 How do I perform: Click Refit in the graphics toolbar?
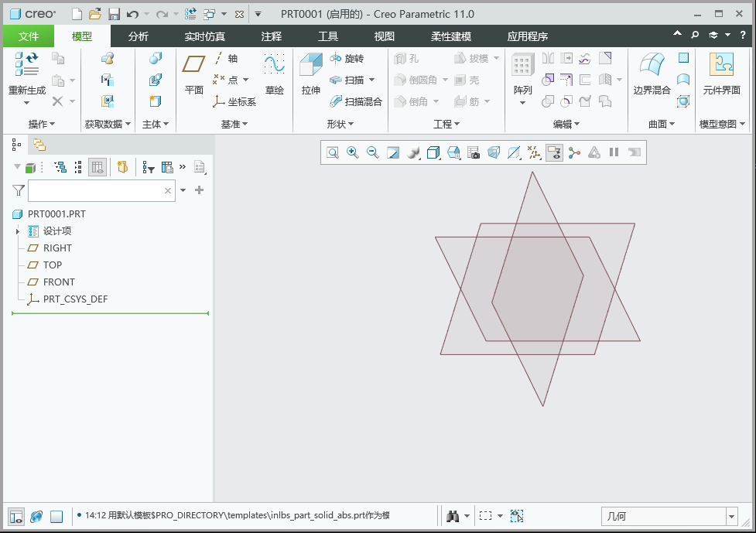(333, 152)
